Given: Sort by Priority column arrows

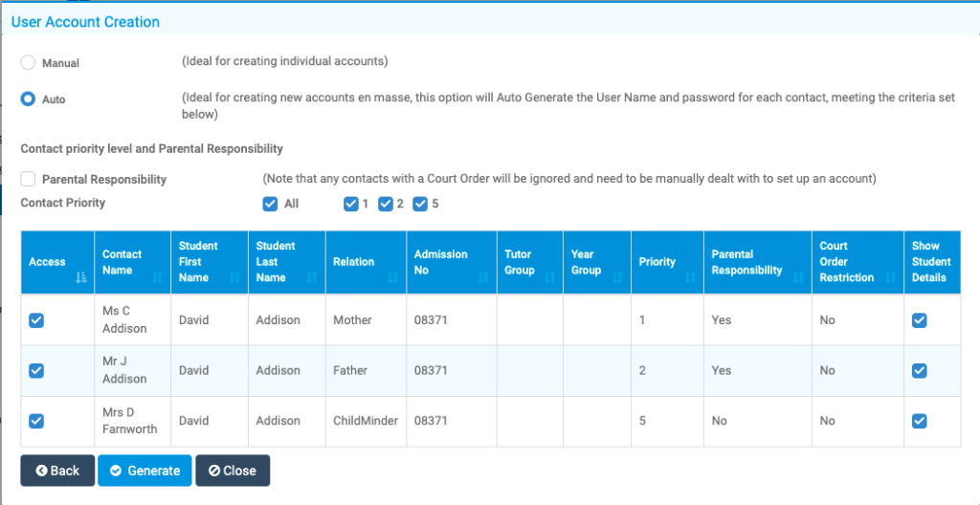Looking at the screenshot, I should click(691, 278).
